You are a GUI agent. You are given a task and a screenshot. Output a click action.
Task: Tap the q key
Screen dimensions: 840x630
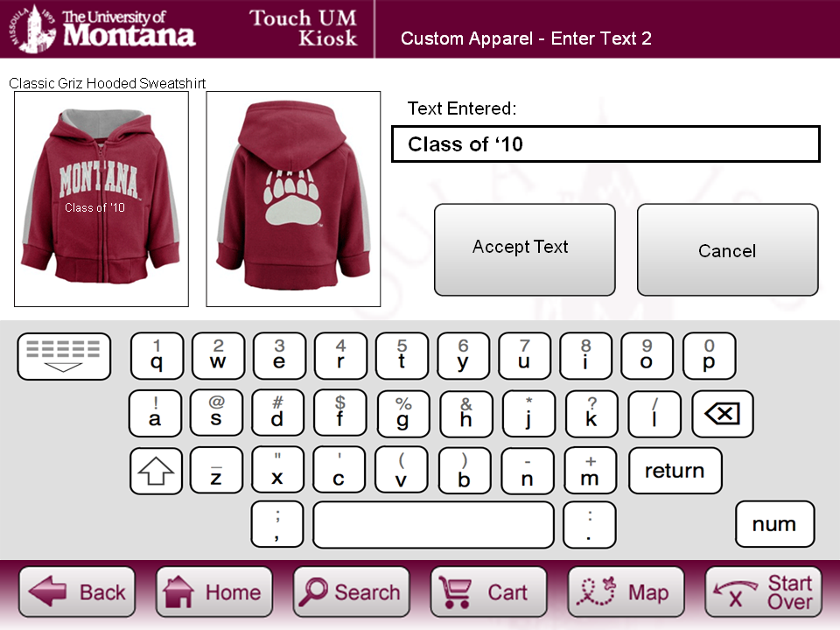[157, 356]
